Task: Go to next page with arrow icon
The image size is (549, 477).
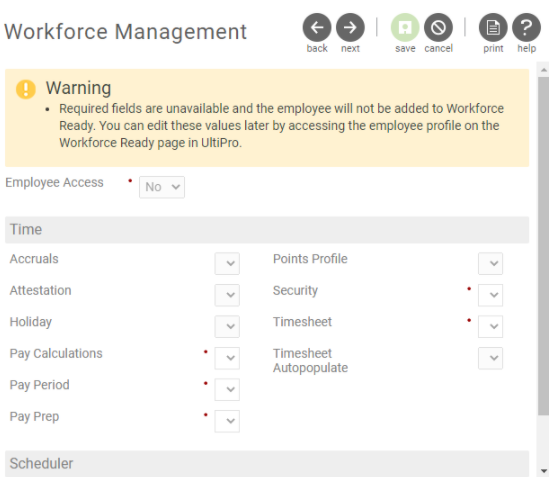Action: point(350,27)
